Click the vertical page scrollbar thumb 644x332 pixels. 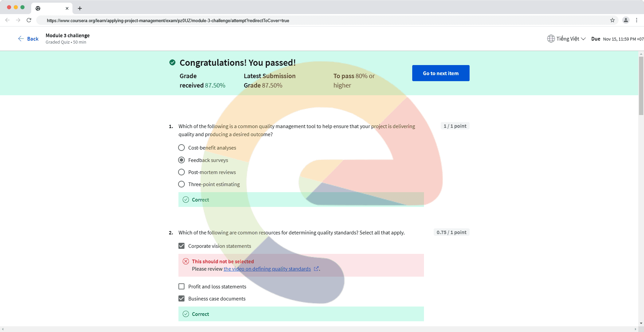pos(641,86)
